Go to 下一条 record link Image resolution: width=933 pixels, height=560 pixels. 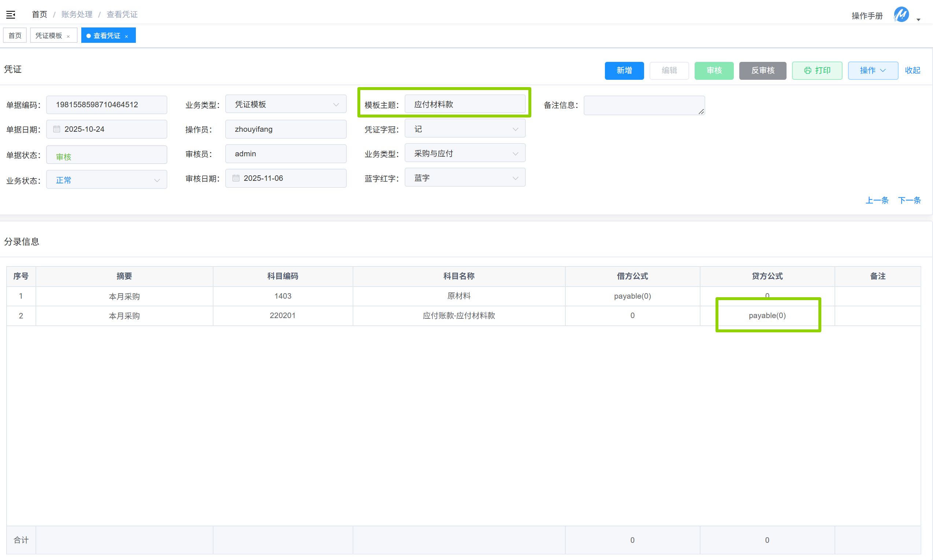pos(909,200)
